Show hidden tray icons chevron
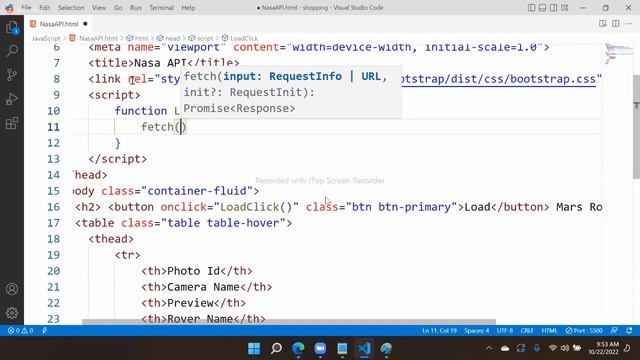The width and height of the screenshot is (640, 360). click(489, 349)
